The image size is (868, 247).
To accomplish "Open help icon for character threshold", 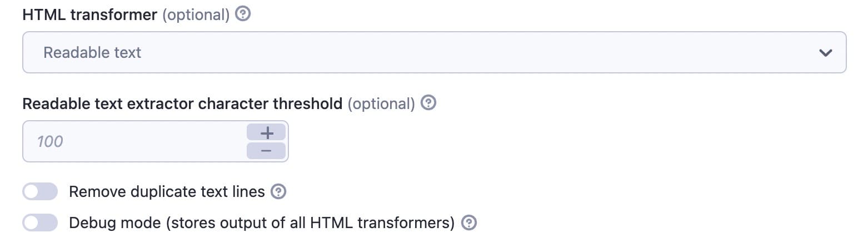I will point(428,103).
